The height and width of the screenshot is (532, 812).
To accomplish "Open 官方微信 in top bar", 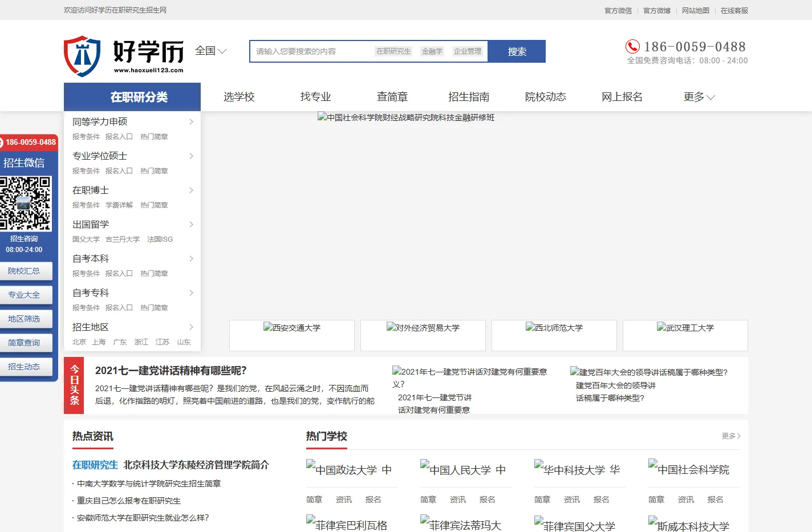I will [618, 10].
